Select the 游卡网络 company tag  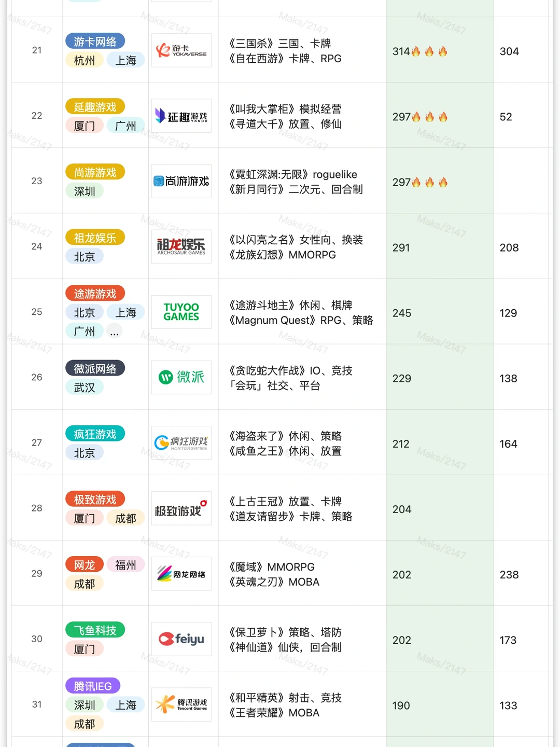tap(95, 41)
